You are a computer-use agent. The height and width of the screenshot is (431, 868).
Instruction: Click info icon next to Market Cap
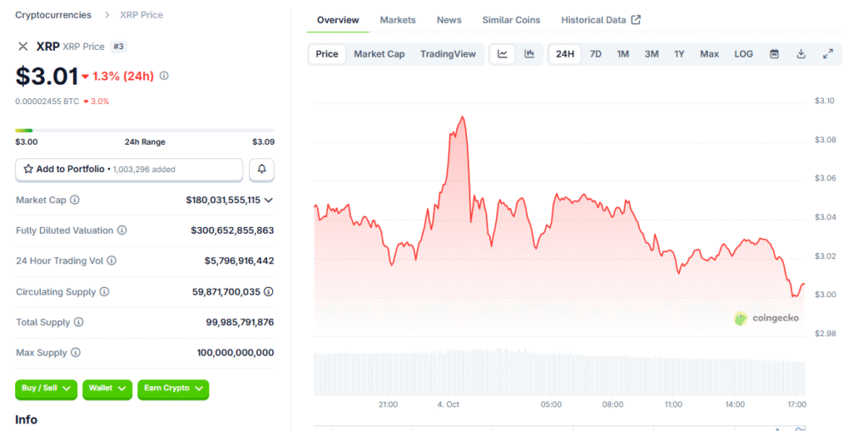[x=75, y=200]
